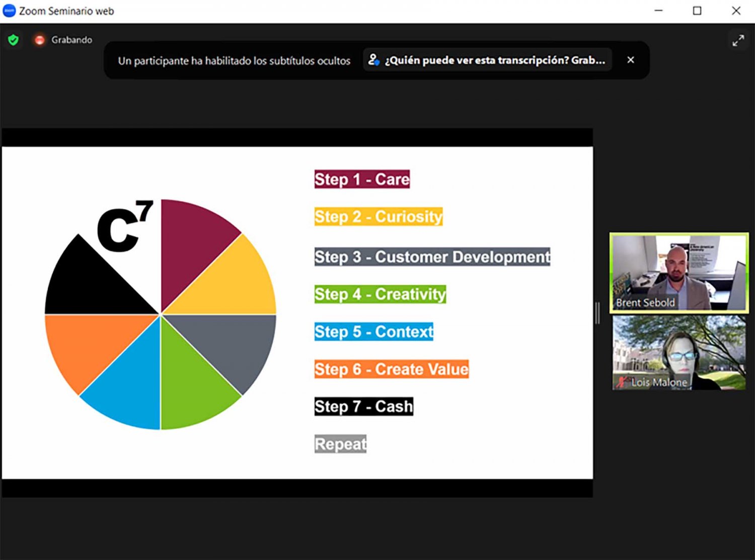Click the gray 'Repeat' label on slide

pyautogui.click(x=340, y=444)
